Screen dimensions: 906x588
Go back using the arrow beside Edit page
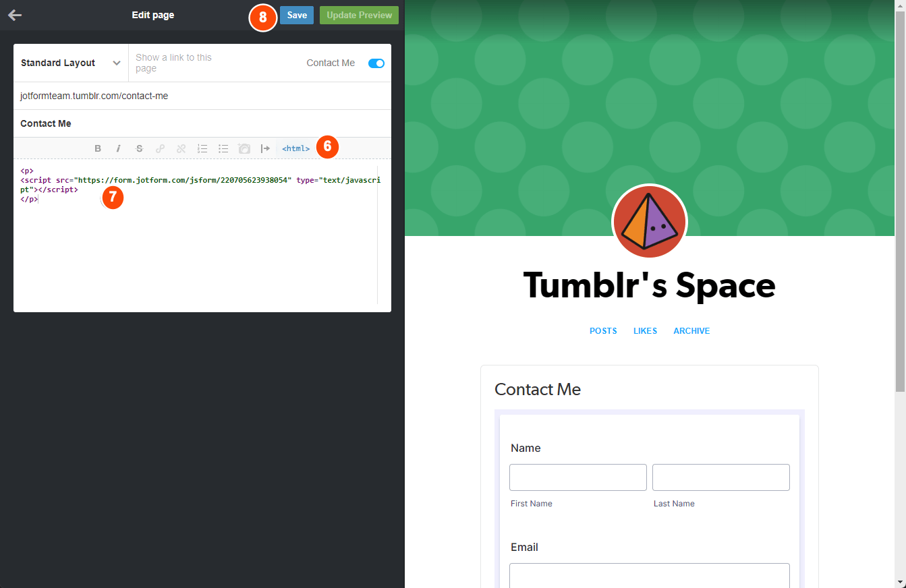click(x=15, y=15)
